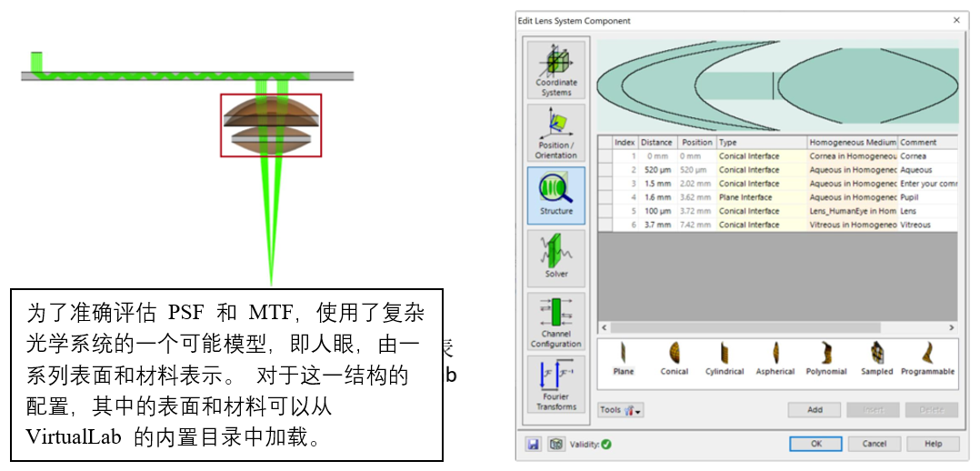Choose the Polynomial interface type
Image resolution: width=980 pixels, height=471 pixels.
click(826, 359)
